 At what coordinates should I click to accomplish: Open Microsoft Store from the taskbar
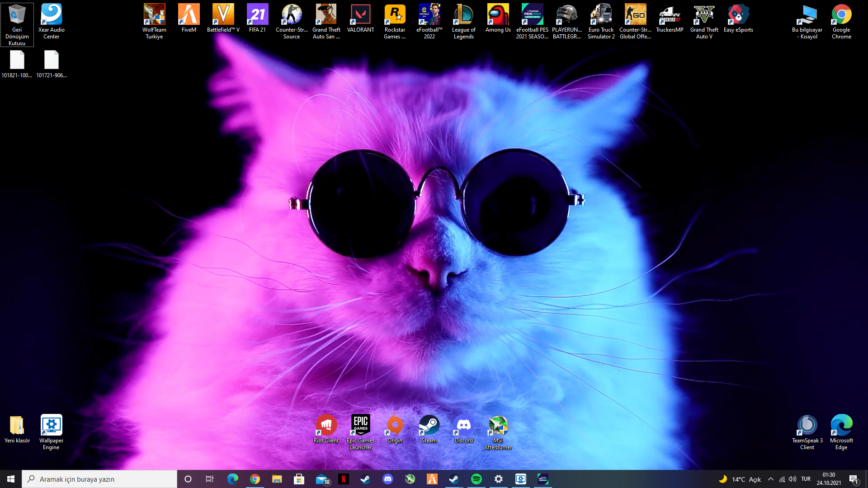click(x=299, y=479)
